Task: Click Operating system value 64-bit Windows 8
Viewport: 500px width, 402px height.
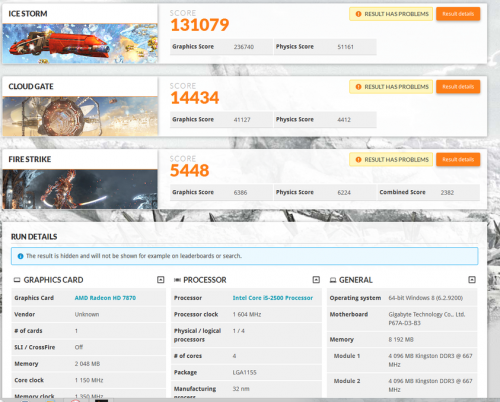Action: click(x=426, y=298)
